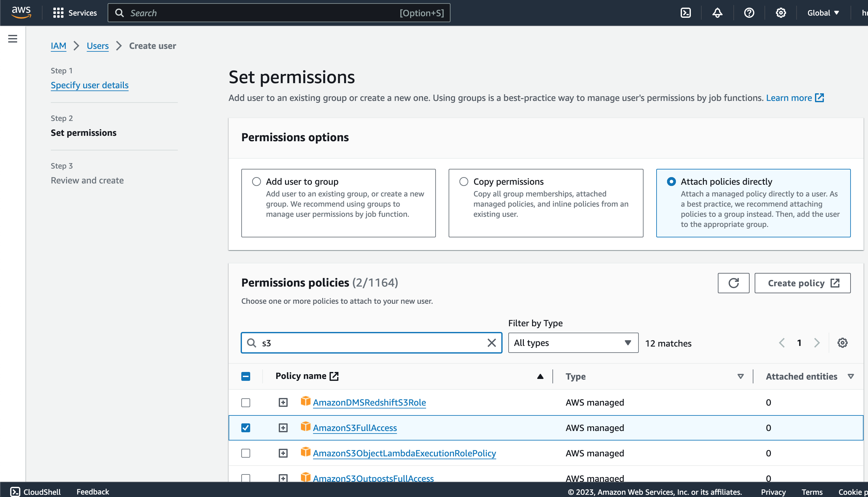Open the help question mark menu

pyautogui.click(x=749, y=13)
